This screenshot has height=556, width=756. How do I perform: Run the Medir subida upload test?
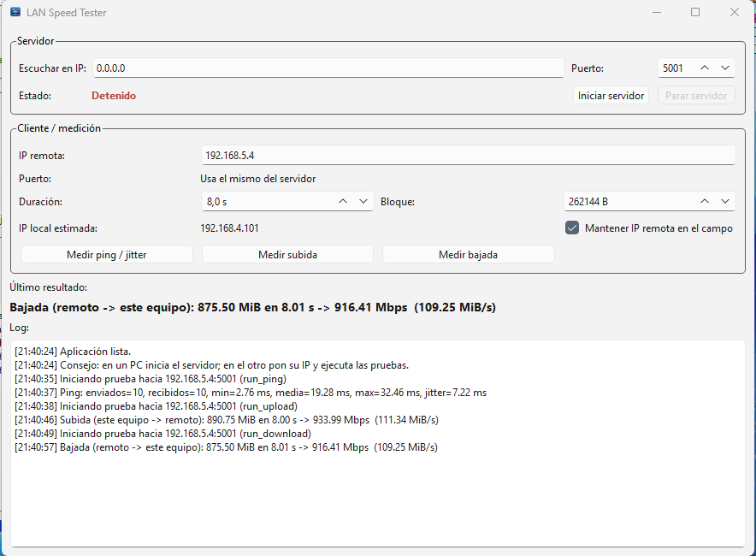click(x=287, y=254)
